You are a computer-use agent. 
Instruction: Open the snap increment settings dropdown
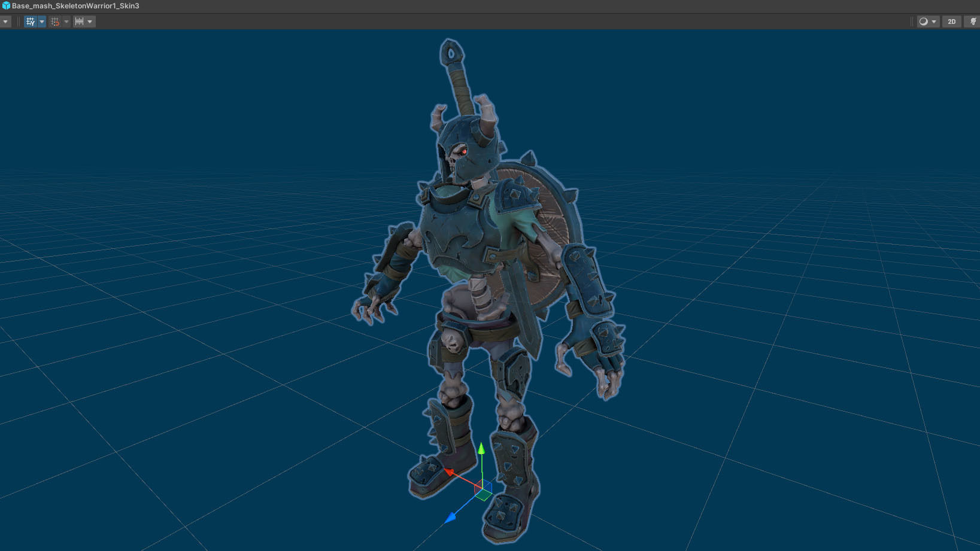coord(90,22)
